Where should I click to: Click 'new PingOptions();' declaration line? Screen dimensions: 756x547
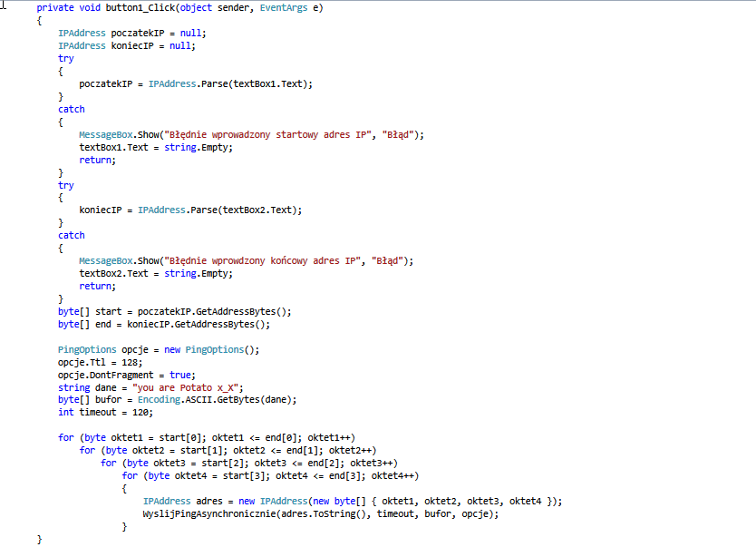[x=159, y=350]
